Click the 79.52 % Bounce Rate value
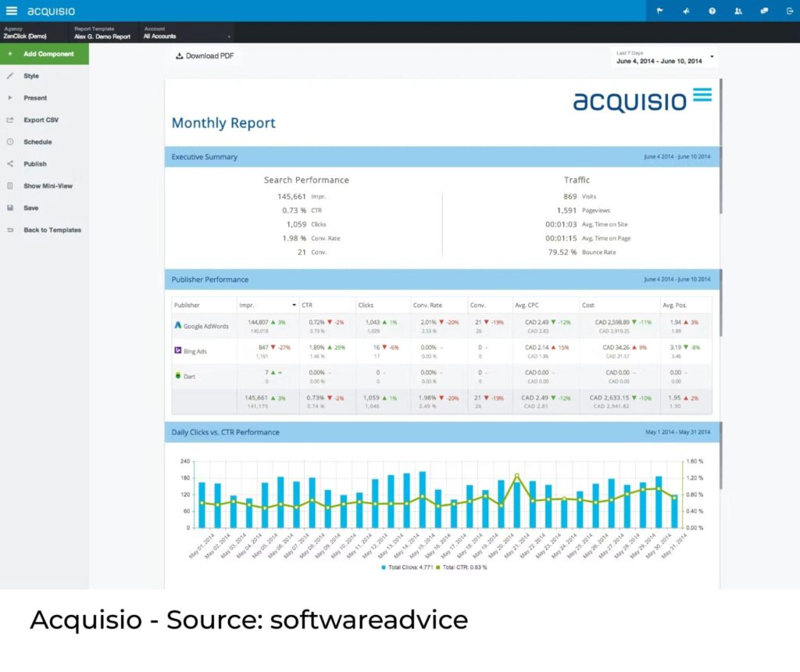This screenshot has width=800, height=672. click(562, 252)
